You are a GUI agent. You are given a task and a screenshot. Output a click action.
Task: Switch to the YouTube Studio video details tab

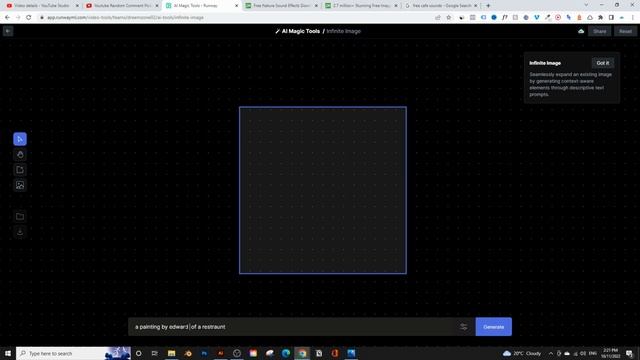[41, 6]
